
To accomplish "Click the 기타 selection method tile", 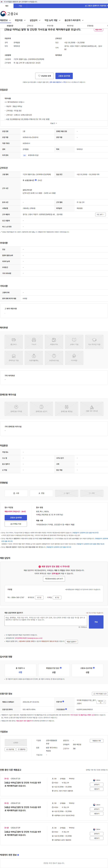I will (x=92, y=493).
